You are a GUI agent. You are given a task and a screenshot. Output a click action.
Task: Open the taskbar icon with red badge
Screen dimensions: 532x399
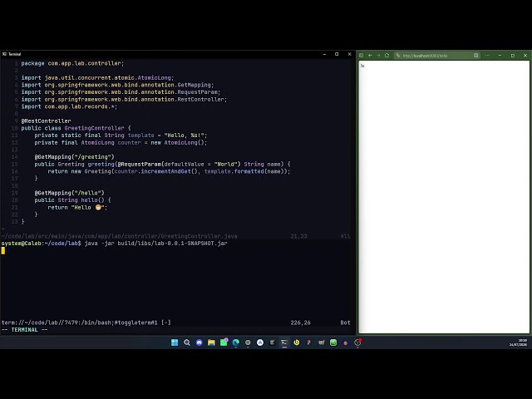(357, 342)
